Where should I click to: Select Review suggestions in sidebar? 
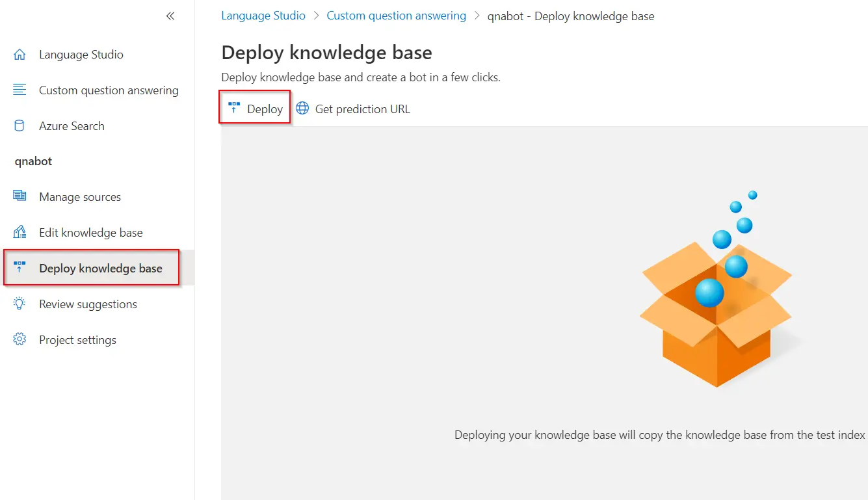(88, 304)
